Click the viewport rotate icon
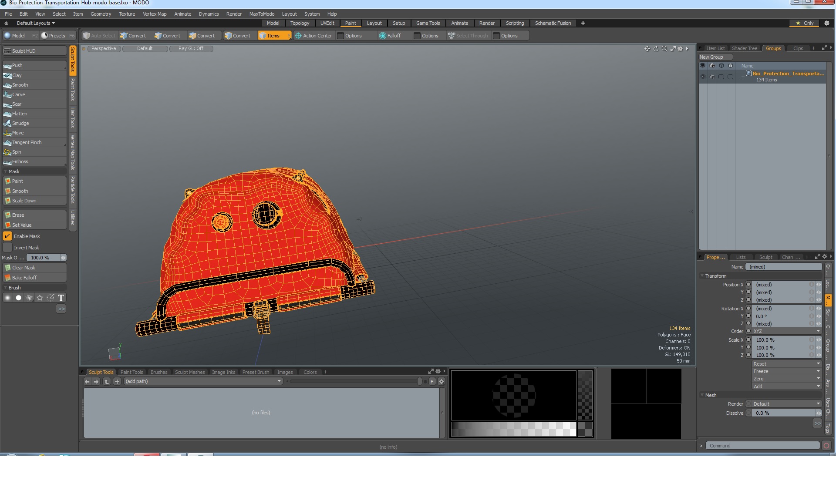The width and height of the screenshot is (836, 504). [656, 49]
